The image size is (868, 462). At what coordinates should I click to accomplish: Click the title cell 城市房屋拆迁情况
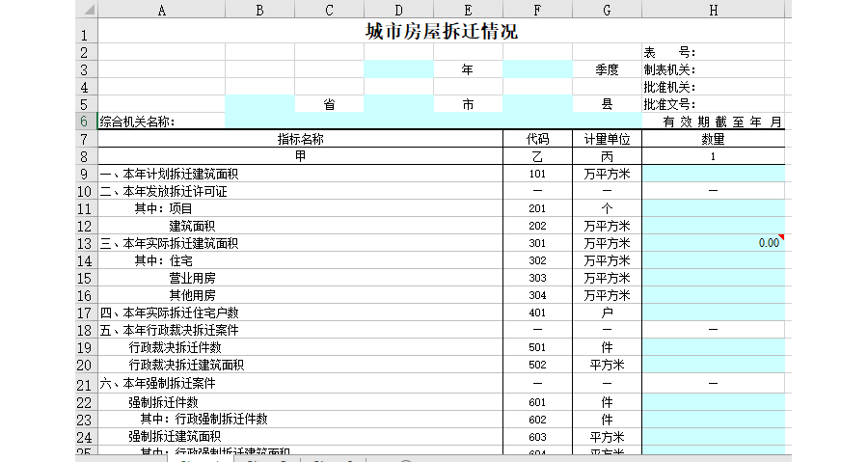click(441, 31)
